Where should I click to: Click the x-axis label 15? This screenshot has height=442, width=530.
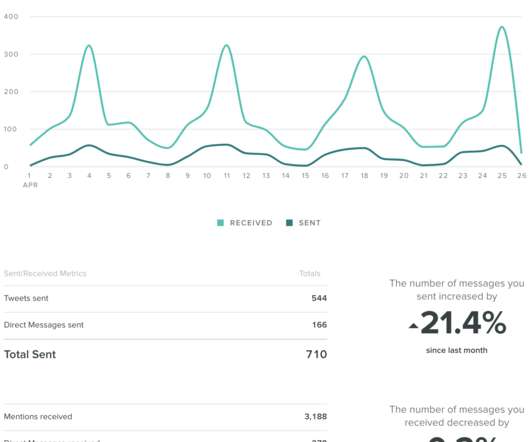click(x=305, y=175)
